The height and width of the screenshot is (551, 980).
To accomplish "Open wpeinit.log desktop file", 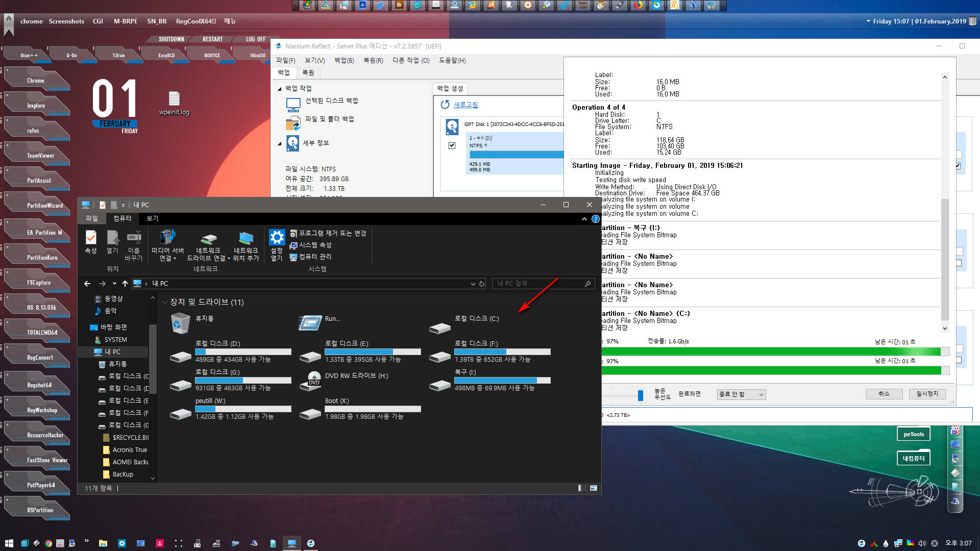I will (174, 104).
